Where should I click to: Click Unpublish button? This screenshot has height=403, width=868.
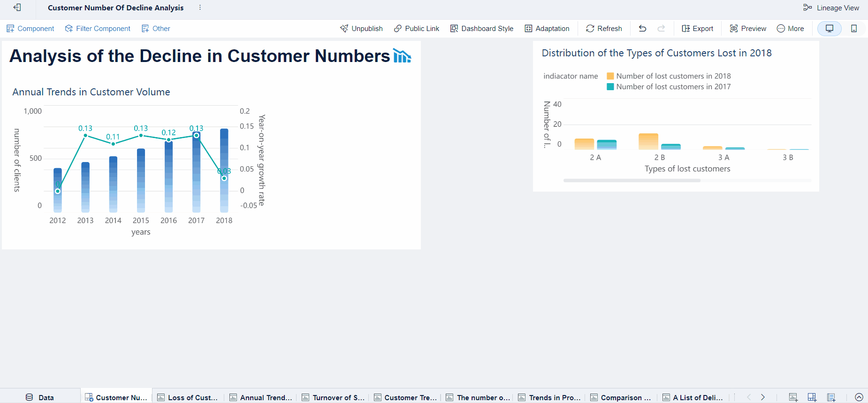coord(361,29)
